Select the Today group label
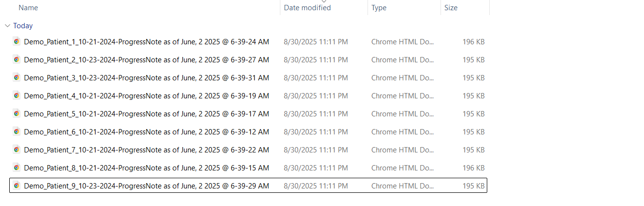644x206 pixels. click(x=23, y=26)
